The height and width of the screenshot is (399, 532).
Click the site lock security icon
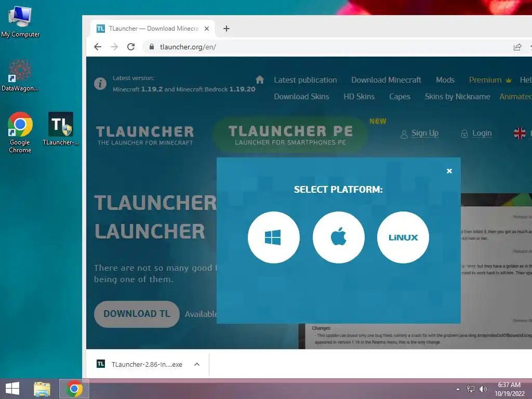tap(152, 47)
